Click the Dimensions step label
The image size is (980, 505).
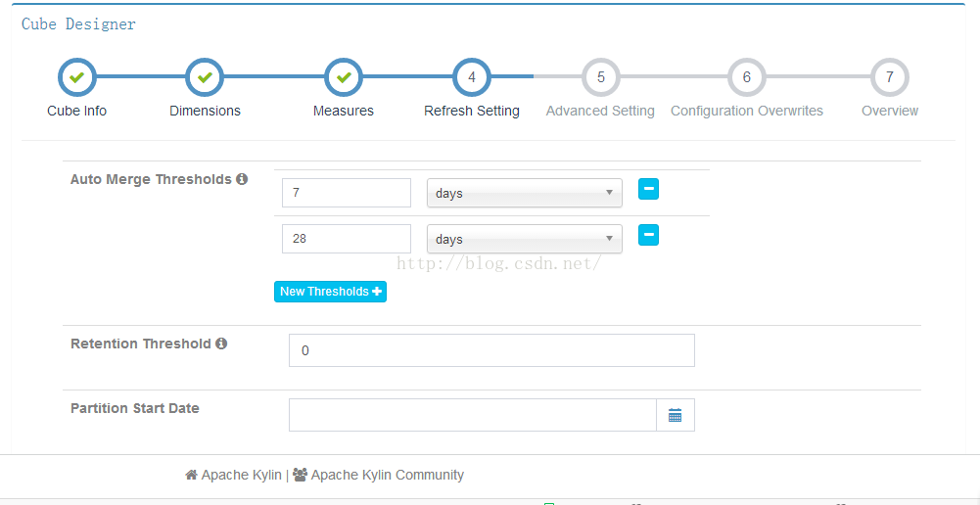click(205, 111)
